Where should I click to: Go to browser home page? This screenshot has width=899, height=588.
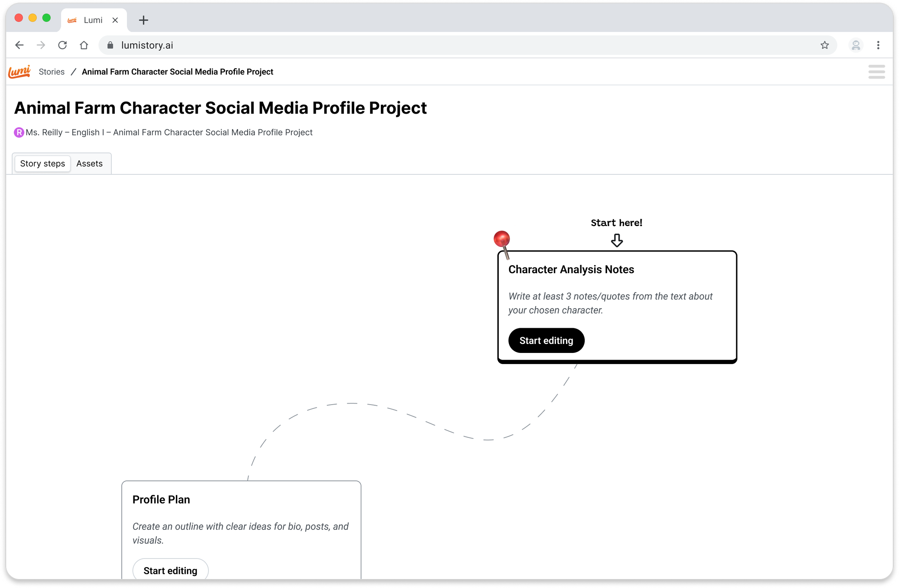[x=84, y=45]
